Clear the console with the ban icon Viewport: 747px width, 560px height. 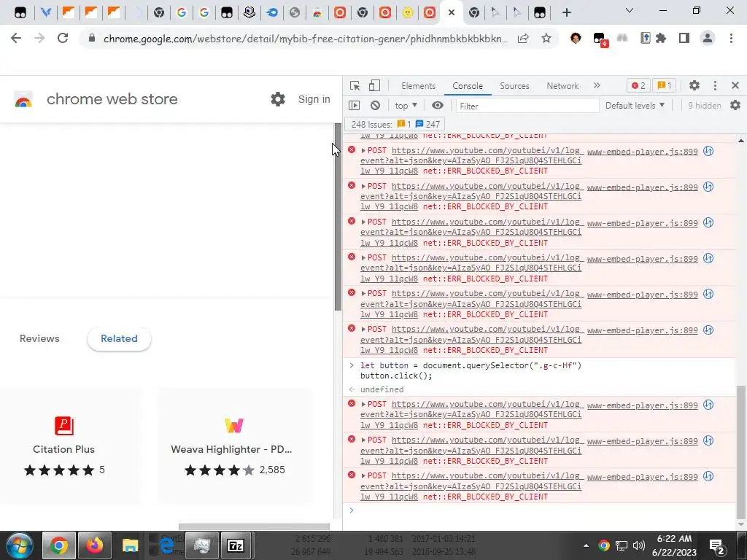click(376, 106)
